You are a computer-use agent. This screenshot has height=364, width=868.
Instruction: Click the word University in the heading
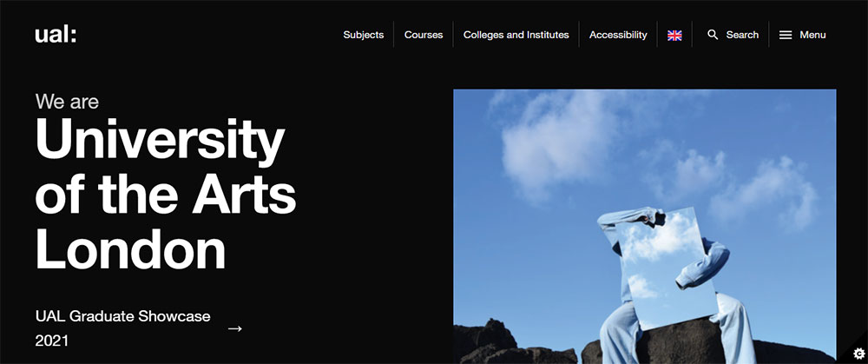pos(160,139)
